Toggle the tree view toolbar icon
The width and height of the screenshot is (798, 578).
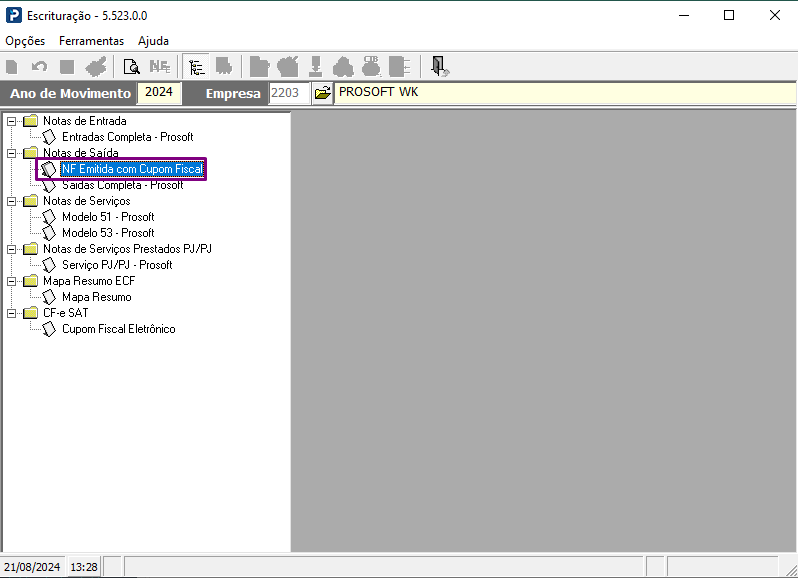click(196, 67)
